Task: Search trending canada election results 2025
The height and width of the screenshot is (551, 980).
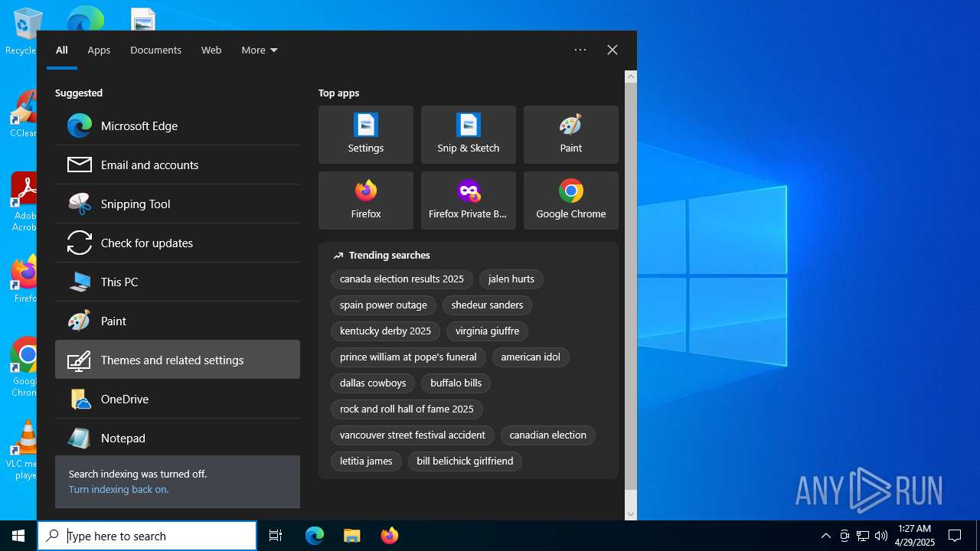Action: 402,279
